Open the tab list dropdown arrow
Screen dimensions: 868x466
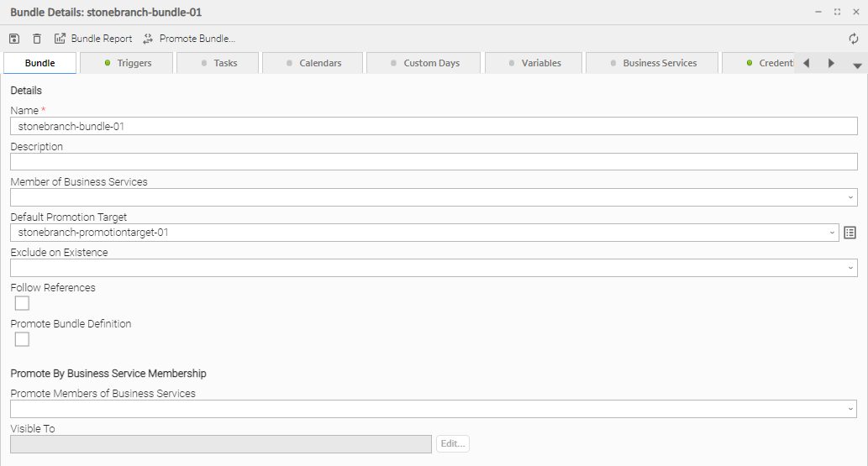coord(857,65)
